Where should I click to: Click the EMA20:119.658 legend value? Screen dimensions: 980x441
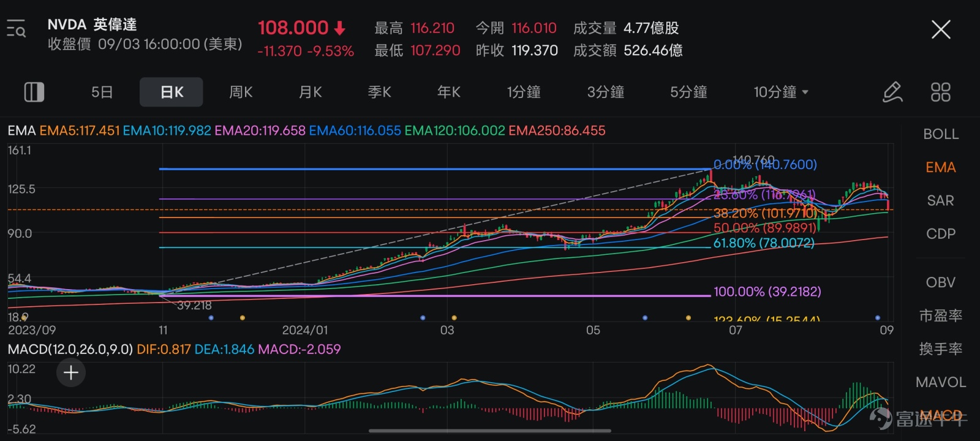(260, 130)
